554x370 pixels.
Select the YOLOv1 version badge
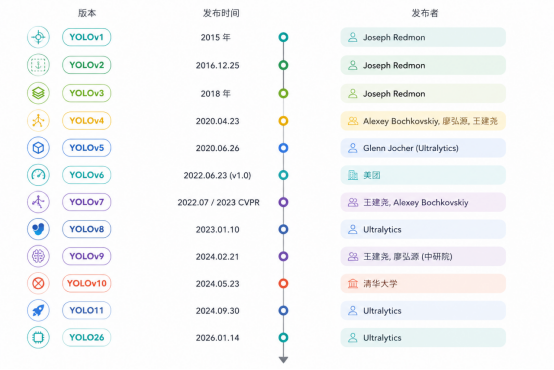(x=87, y=37)
